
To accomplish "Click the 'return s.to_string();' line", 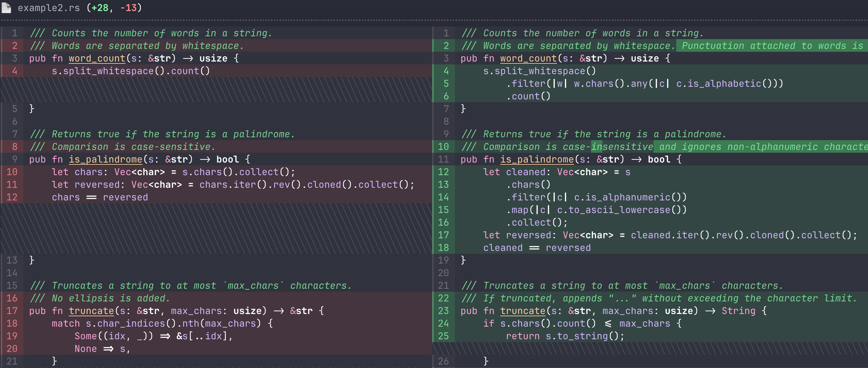I will (x=565, y=336).
